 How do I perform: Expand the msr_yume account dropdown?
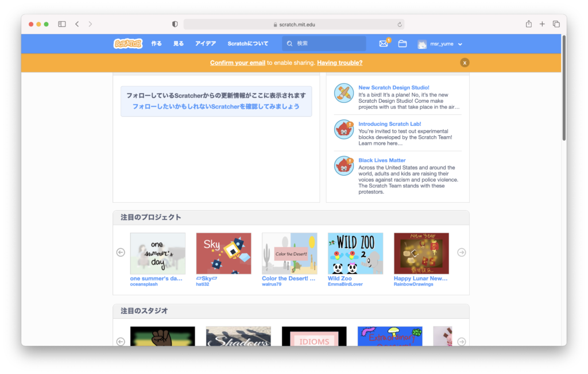coord(441,44)
